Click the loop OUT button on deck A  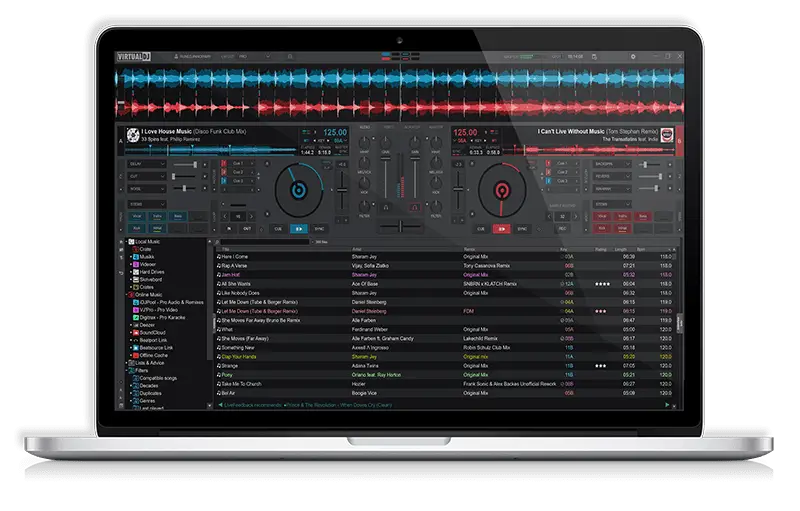247,229
